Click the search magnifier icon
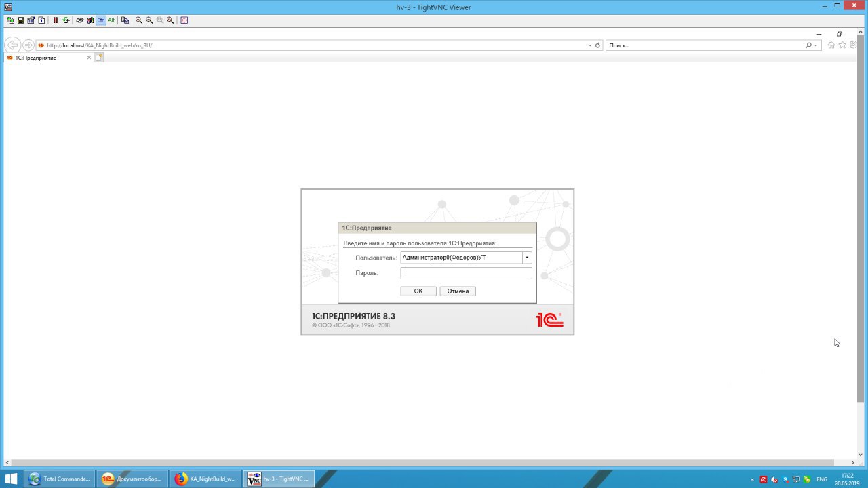This screenshot has width=868, height=488. (808, 45)
